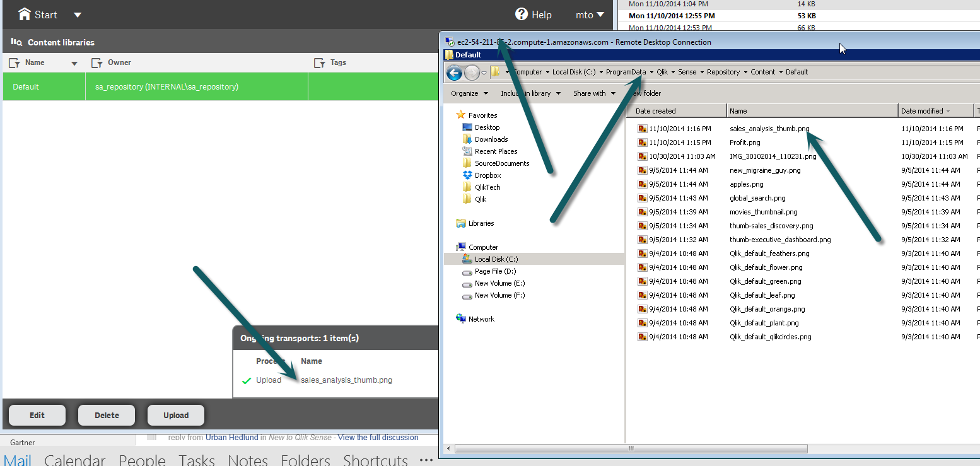This screenshot has height=466, width=980.
Task: Click the Edit button
Action: pos(37,415)
